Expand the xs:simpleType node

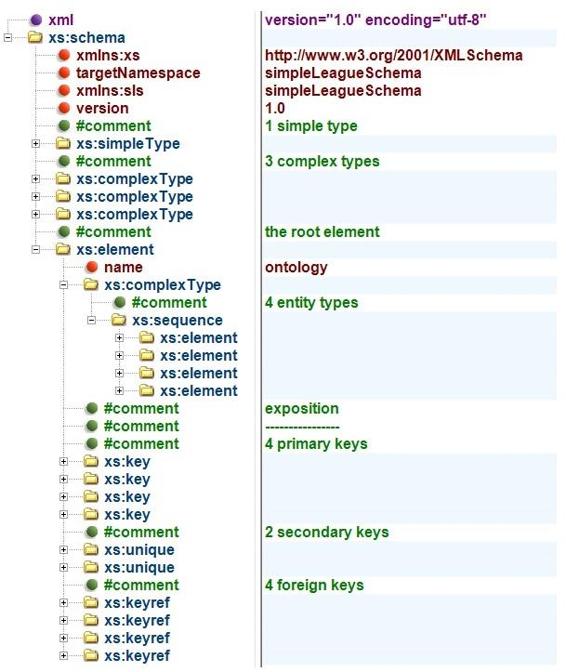(x=36, y=144)
